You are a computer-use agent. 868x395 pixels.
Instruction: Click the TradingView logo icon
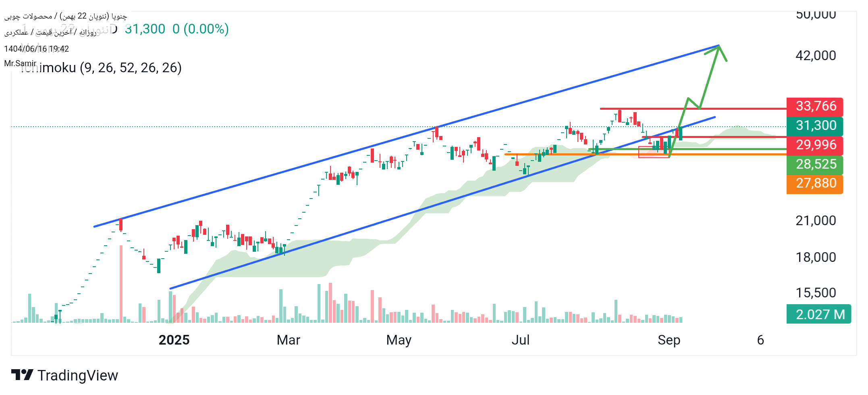click(22, 375)
